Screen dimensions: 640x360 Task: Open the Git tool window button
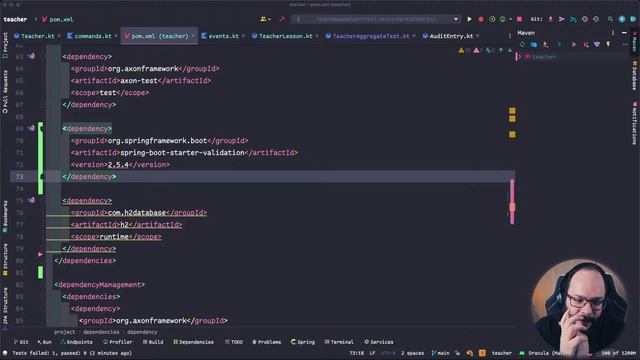pyautogui.click(x=21, y=342)
